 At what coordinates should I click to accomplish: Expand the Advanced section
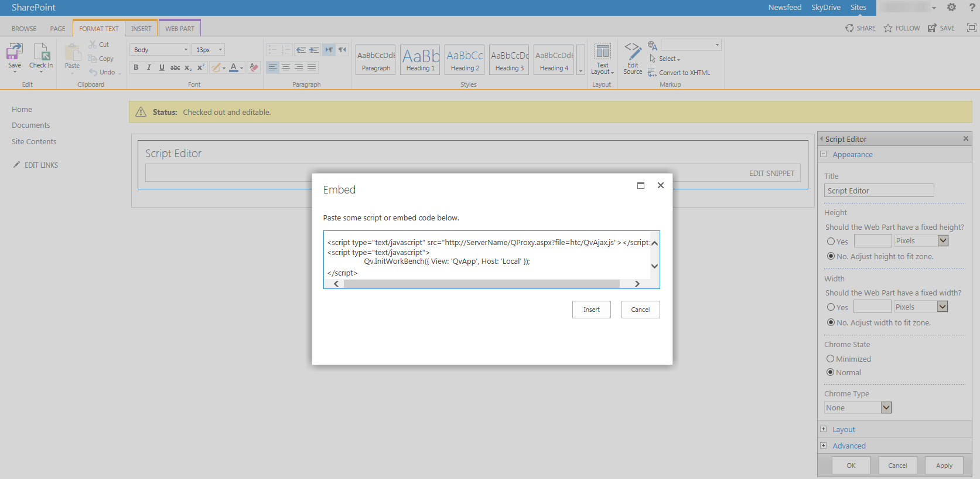pos(824,446)
